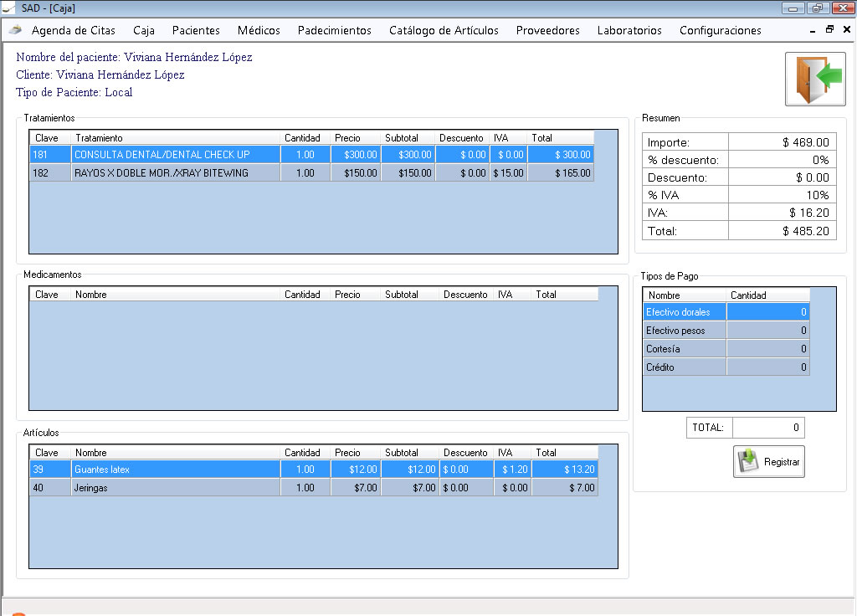Image resolution: width=857 pixels, height=616 pixels.
Task: Click the $13.20 total cell
Action: (565, 470)
